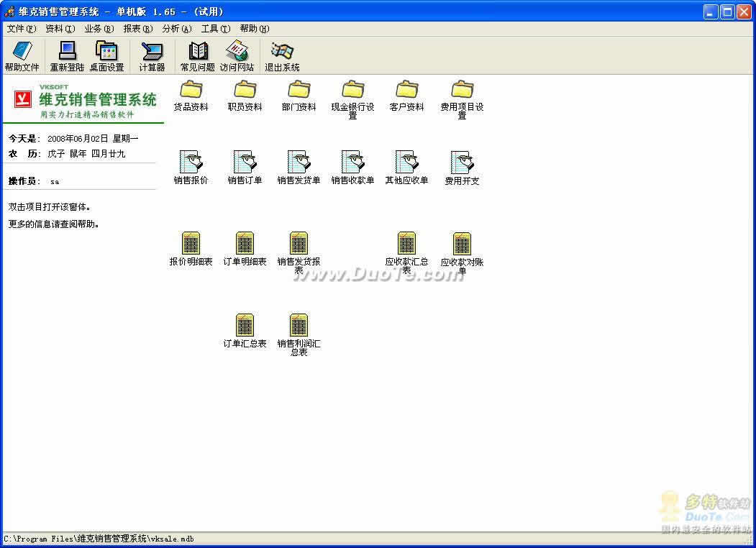
Task: Open 桌面设置 from the toolbar
Action: click(106, 56)
